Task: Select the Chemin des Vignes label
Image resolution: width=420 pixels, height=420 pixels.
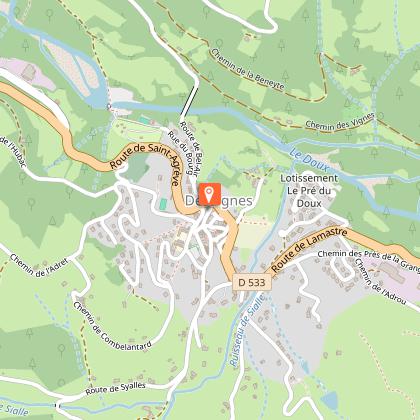Action: [x=340, y=121]
